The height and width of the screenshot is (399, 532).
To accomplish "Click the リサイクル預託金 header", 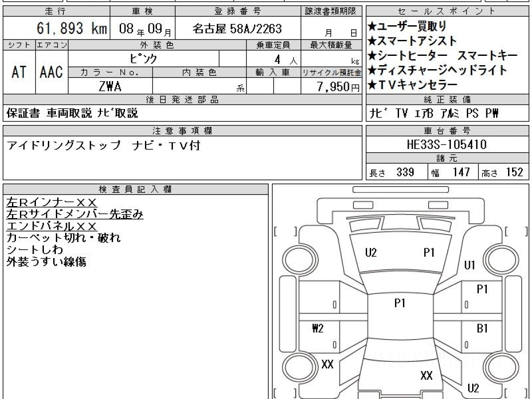I will (x=332, y=72).
